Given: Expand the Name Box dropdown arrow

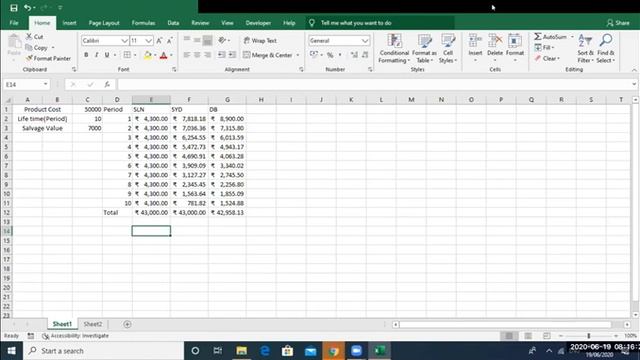Looking at the screenshot, I should coord(45,84).
